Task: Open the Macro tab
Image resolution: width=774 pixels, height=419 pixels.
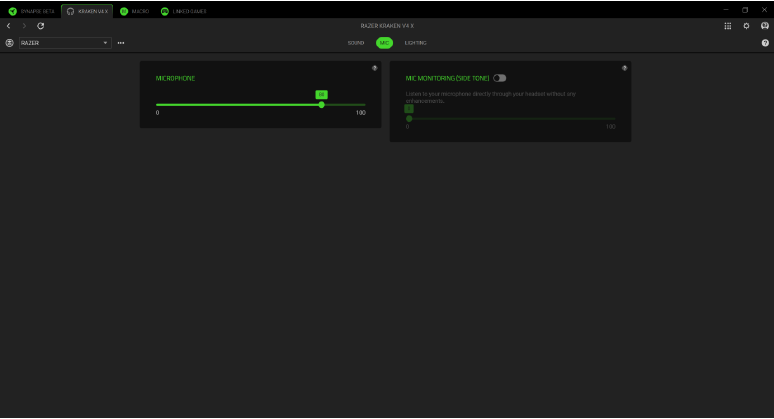Action: (135, 11)
